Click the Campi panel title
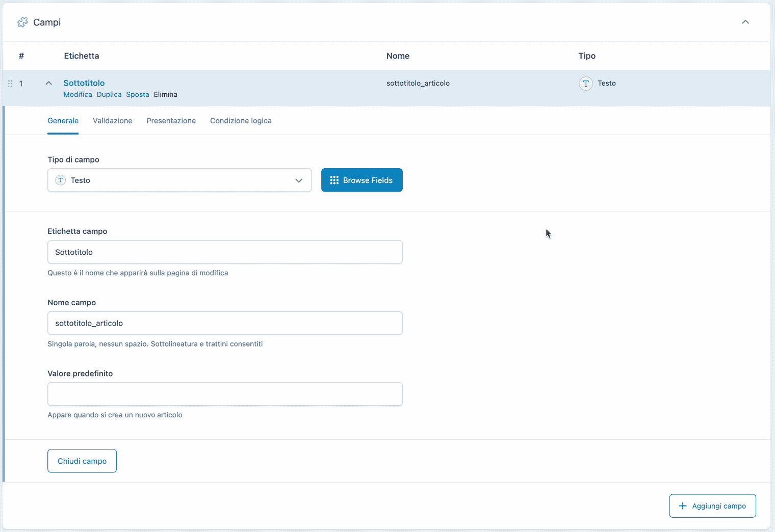Screen dimensions: 775x532 coord(47,22)
